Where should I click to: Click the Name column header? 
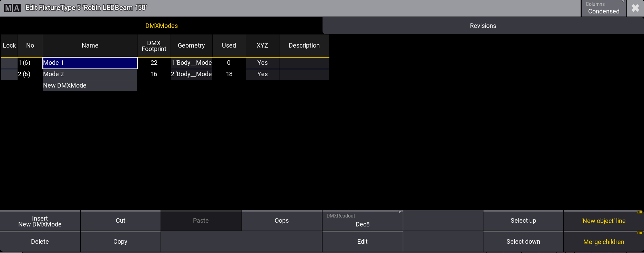click(x=90, y=45)
